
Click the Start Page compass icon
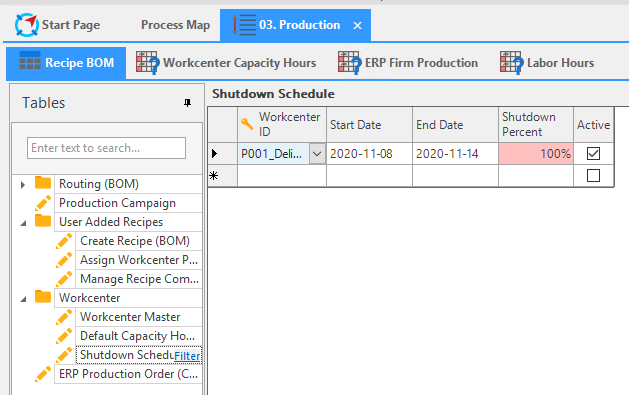[26, 25]
